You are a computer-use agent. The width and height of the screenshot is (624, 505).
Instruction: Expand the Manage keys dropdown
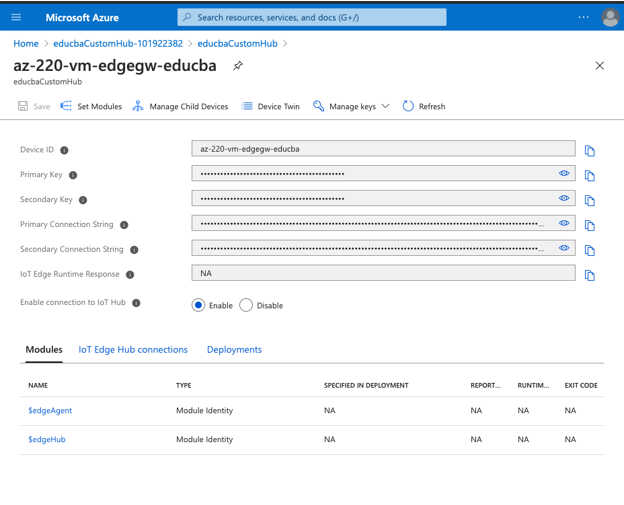coord(351,106)
